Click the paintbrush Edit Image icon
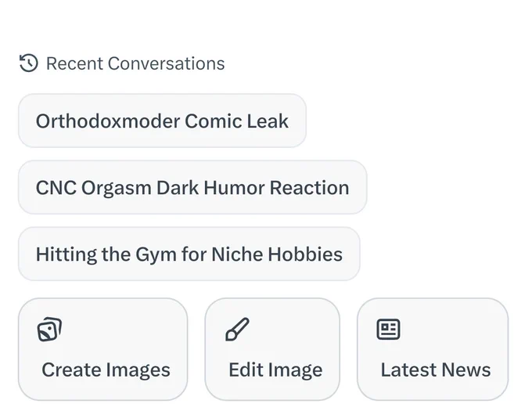532x404 pixels. pyautogui.click(x=238, y=329)
